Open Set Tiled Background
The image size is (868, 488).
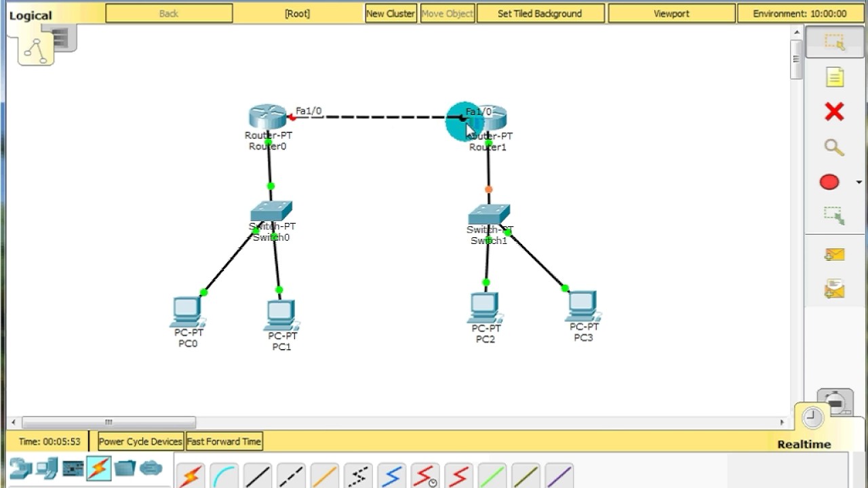point(540,14)
